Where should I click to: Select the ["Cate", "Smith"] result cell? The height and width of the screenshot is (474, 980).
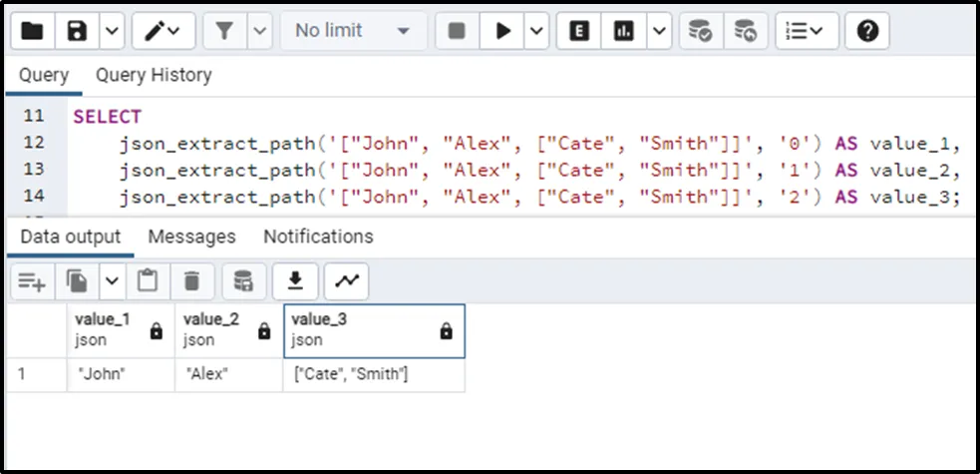click(373, 374)
